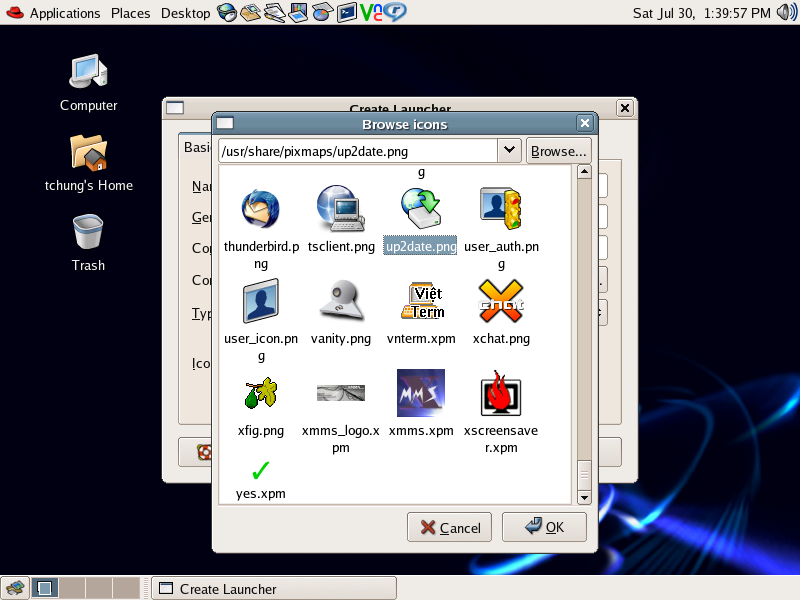Close the Create Launcher window

pos(625,108)
